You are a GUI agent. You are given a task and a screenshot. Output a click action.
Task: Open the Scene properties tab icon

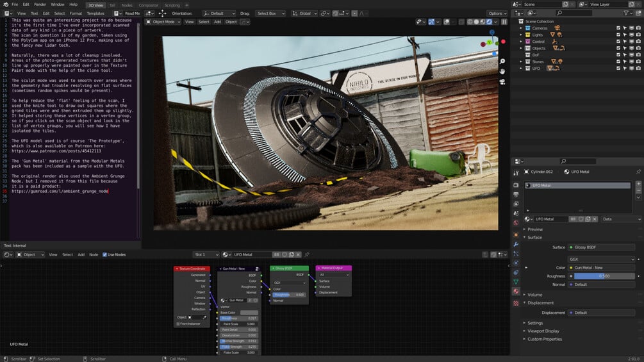pyautogui.click(x=516, y=213)
